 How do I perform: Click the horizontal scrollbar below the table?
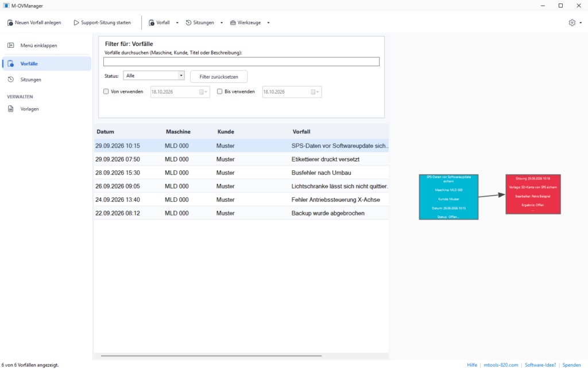[211, 355]
